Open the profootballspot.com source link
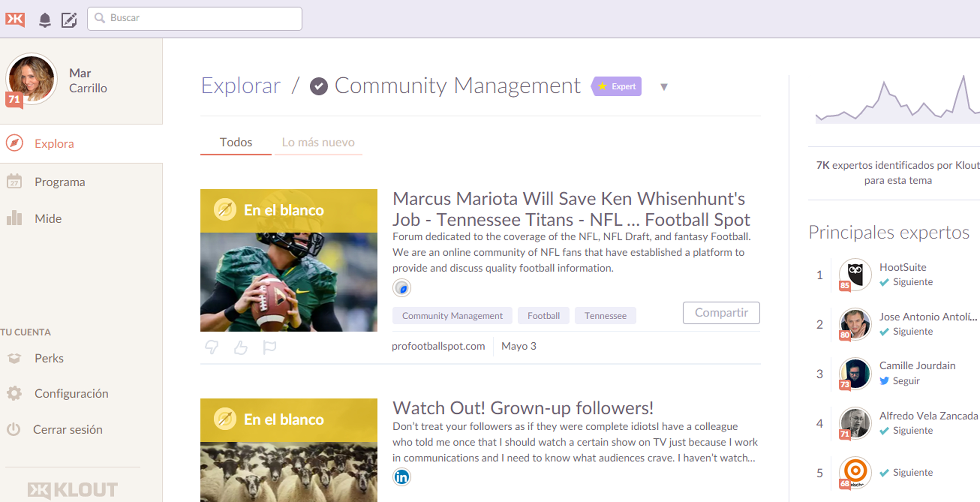The height and width of the screenshot is (502, 980). point(438,346)
